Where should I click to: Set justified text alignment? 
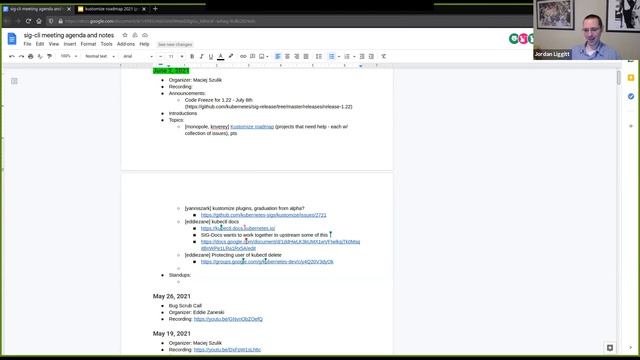(x=306, y=56)
